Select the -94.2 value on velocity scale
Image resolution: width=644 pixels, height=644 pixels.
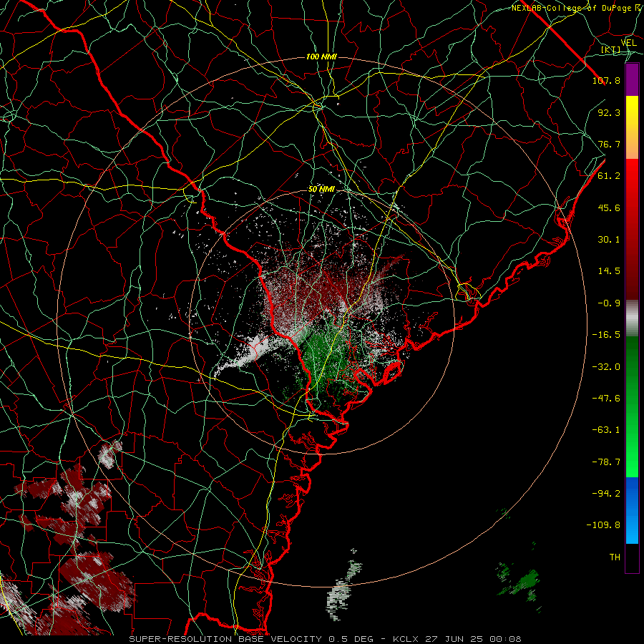click(x=606, y=494)
